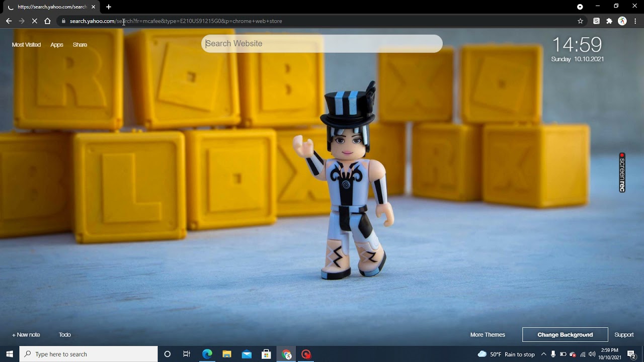The height and width of the screenshot is (362, 644).
Task: Select the search.yahoo.com browser tab
Action: coord(50,7)
